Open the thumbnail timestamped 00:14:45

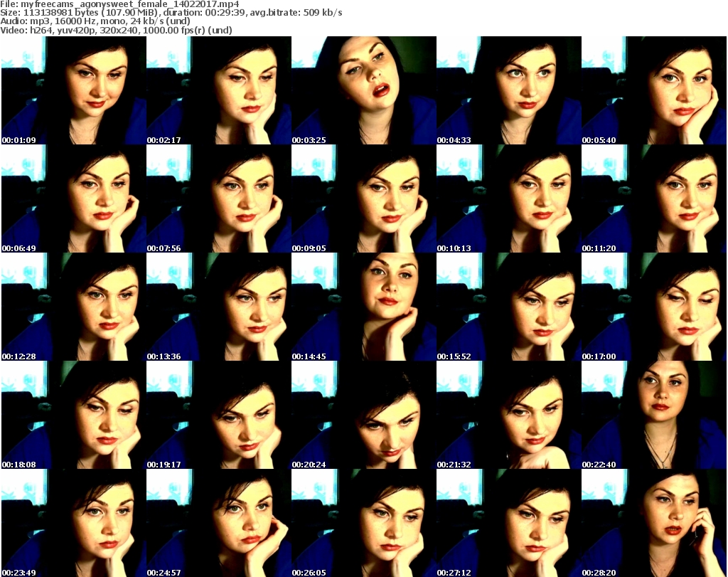tap(364, 307)
